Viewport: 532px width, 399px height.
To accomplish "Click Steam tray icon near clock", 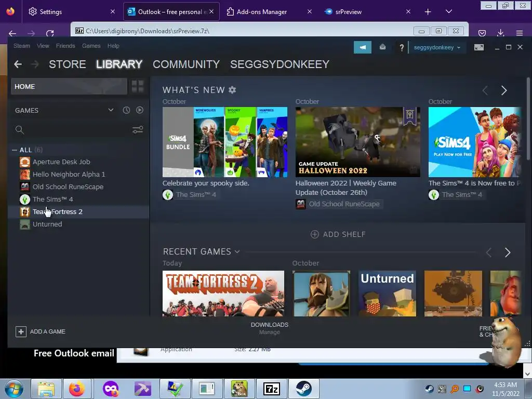I will (429, 389).
